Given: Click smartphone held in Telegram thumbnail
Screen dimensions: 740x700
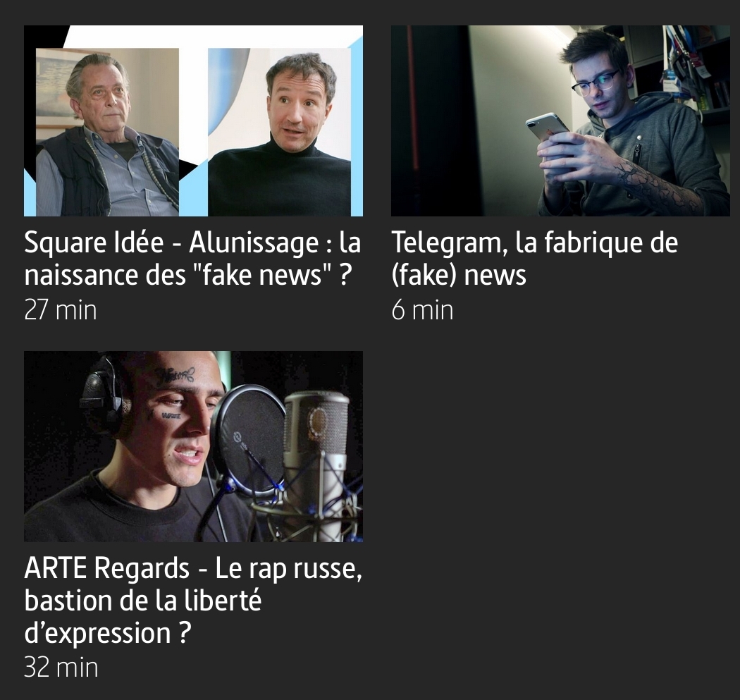Looking at the screenshot, I should coord(548,125).
